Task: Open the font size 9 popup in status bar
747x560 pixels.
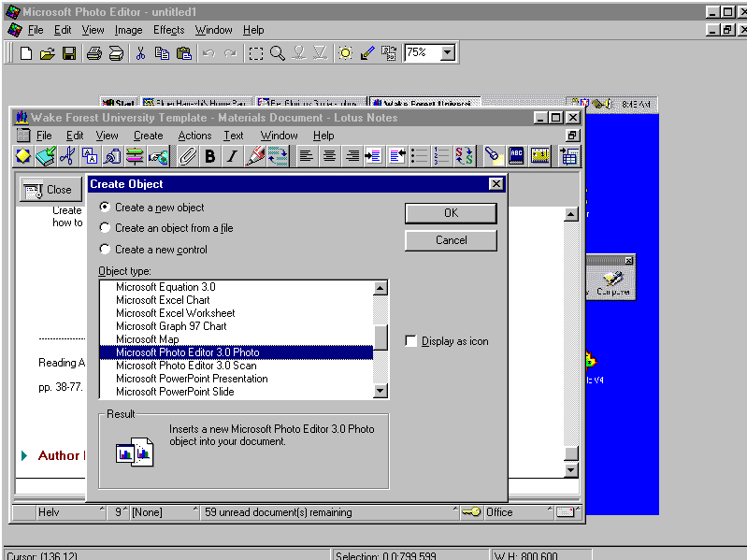Action: click(x=119, y=512)
